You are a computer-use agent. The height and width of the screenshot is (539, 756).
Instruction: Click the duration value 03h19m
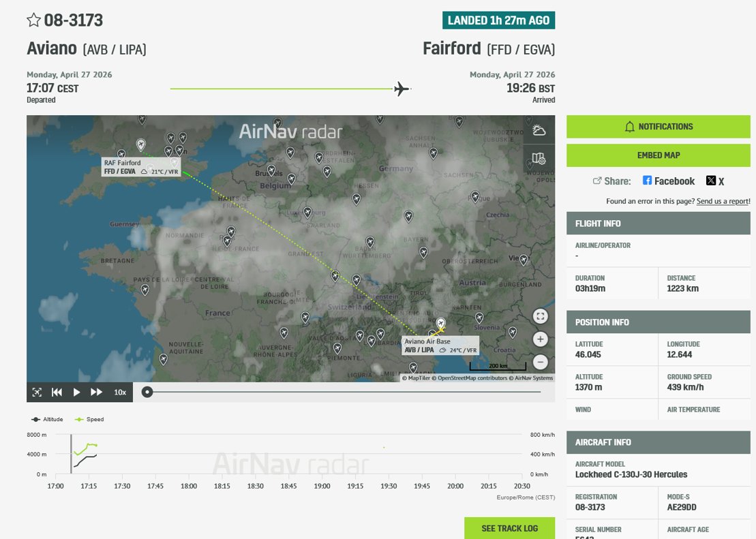(590, 288)
